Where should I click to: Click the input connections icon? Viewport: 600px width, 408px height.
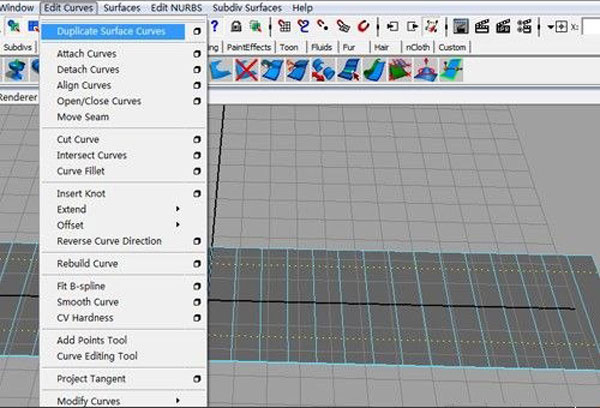click(x=393, y=26)
